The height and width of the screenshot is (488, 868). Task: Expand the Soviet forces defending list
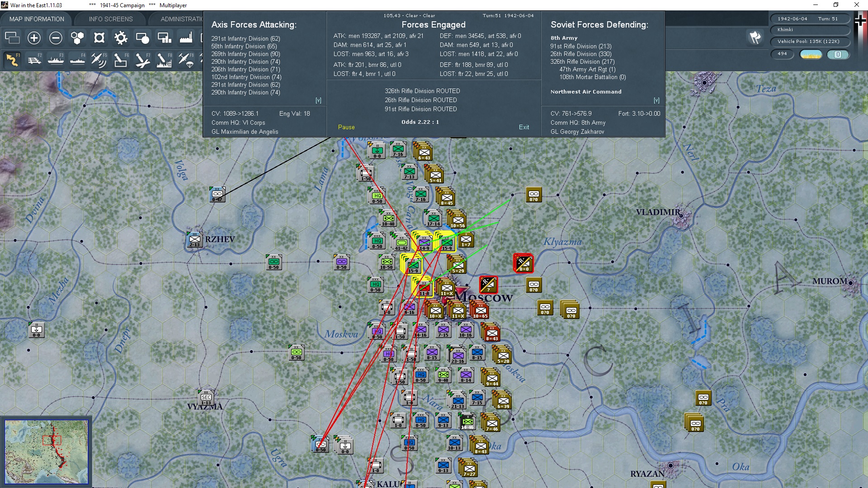tap(656, 100)
